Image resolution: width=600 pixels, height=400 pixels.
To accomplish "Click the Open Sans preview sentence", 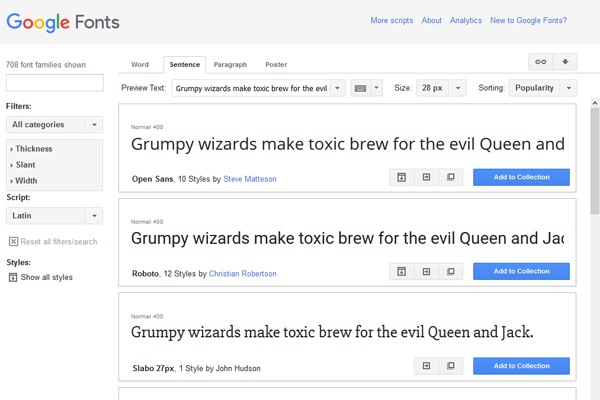I will (x=347, y=145).
